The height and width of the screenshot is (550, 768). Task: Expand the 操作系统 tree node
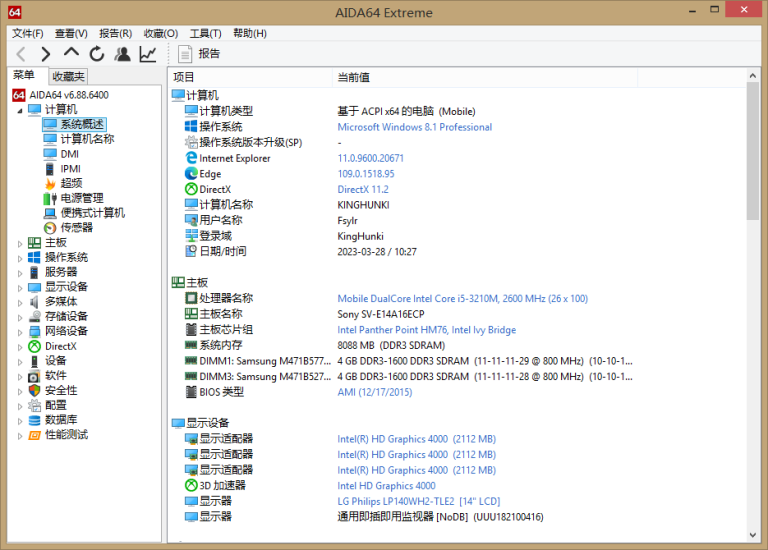click(20, 258)
